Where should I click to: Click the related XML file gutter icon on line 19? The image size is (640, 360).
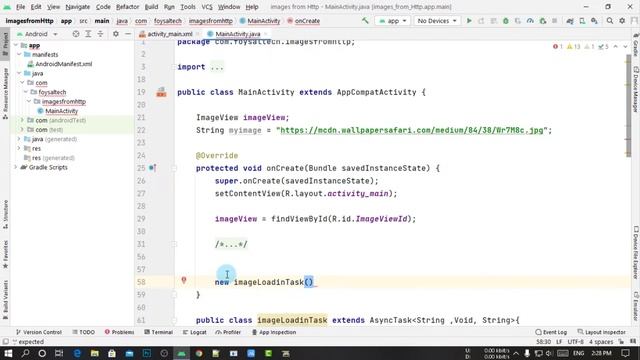162,92
